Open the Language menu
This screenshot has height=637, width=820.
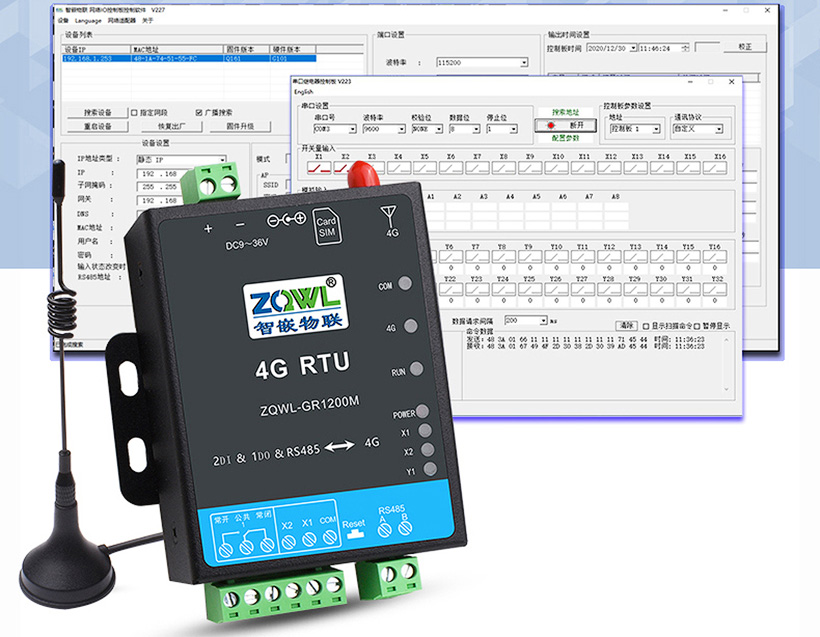(x=88, y=20)
